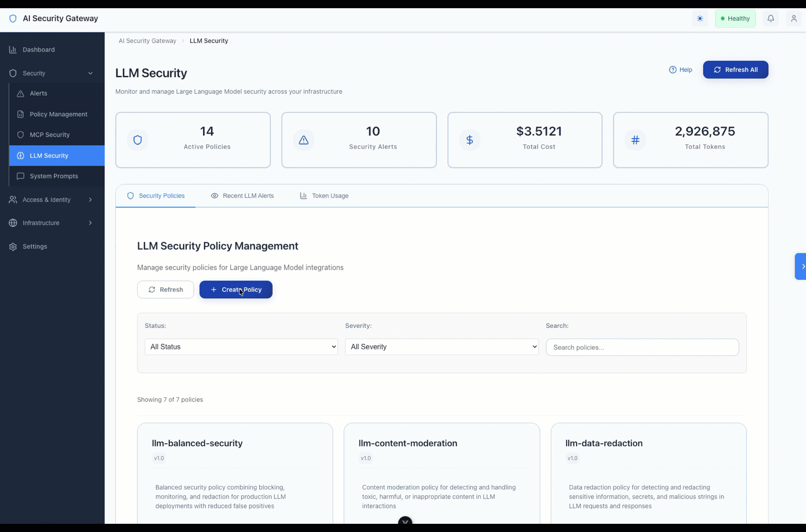Image resolution: width=806 pixels, height=532 pixels.
Task: Click the System Prompts icon
Action: (21, 176)
